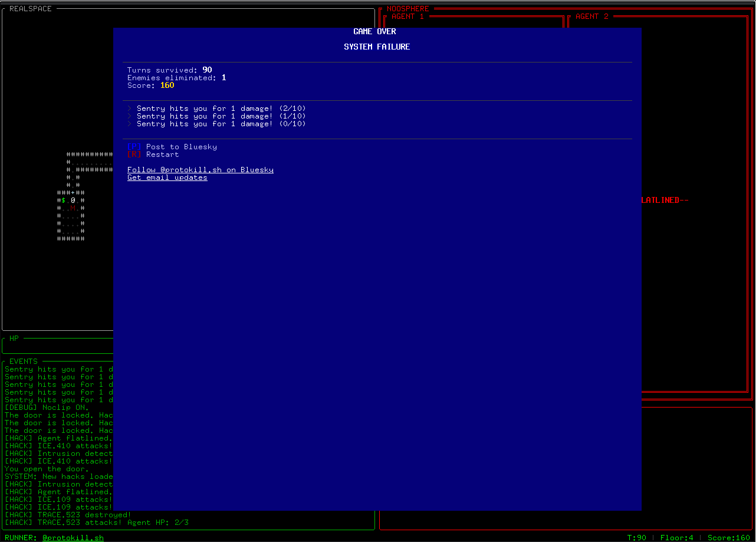Click the Score:160 readout in status bar
The height and width of the screenshot is (542, 756).
pyautogui.click(x=729, y=538)
